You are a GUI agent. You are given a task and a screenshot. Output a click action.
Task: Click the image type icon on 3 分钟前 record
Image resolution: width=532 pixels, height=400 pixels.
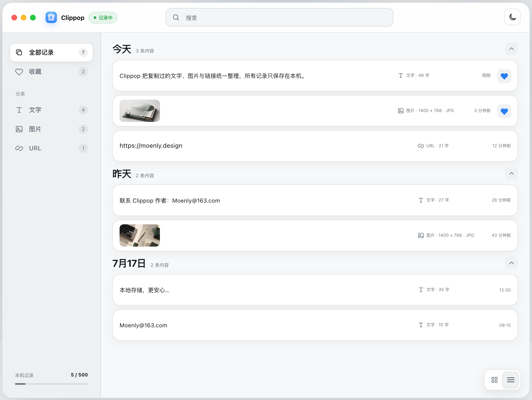coord(401,111)
